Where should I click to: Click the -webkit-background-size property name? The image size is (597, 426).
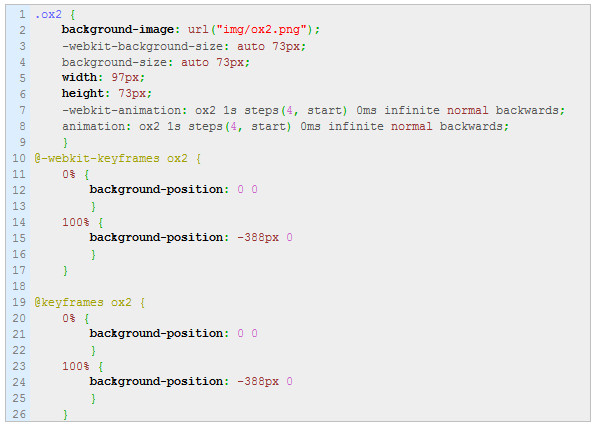142,46
